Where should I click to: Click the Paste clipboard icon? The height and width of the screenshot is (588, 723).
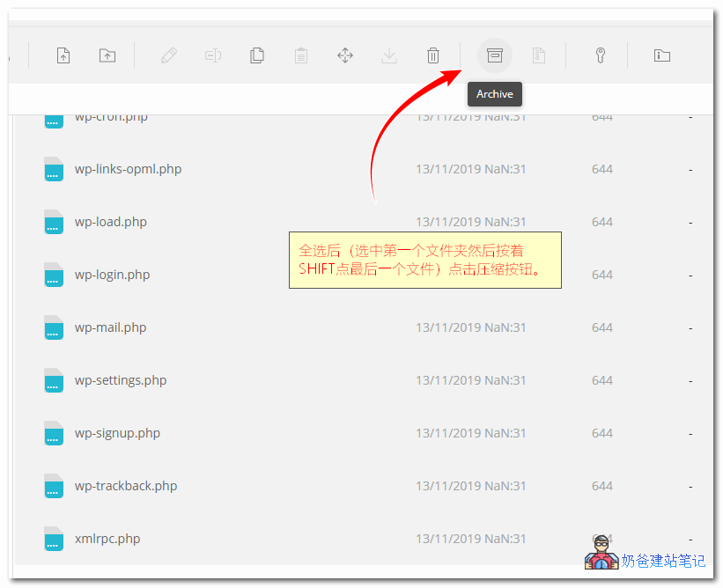301,55
